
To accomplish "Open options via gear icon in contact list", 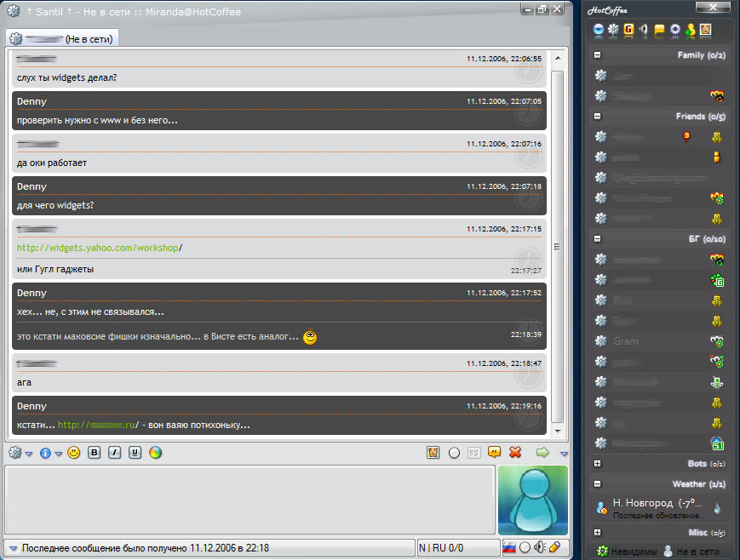I will coord(675,30).
